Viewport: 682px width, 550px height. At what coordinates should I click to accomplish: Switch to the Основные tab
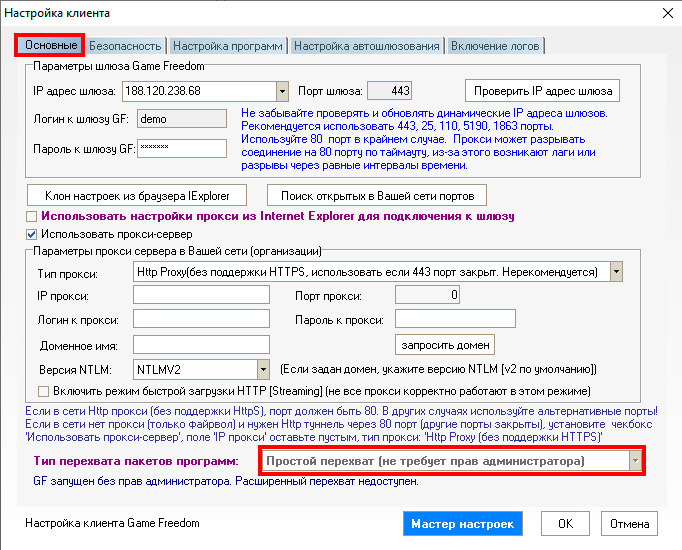(x=50, y=45)
